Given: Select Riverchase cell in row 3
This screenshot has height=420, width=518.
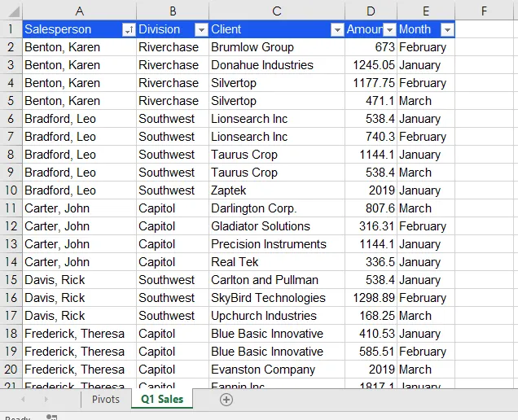Looking at the screenshot, I should 173,65.
